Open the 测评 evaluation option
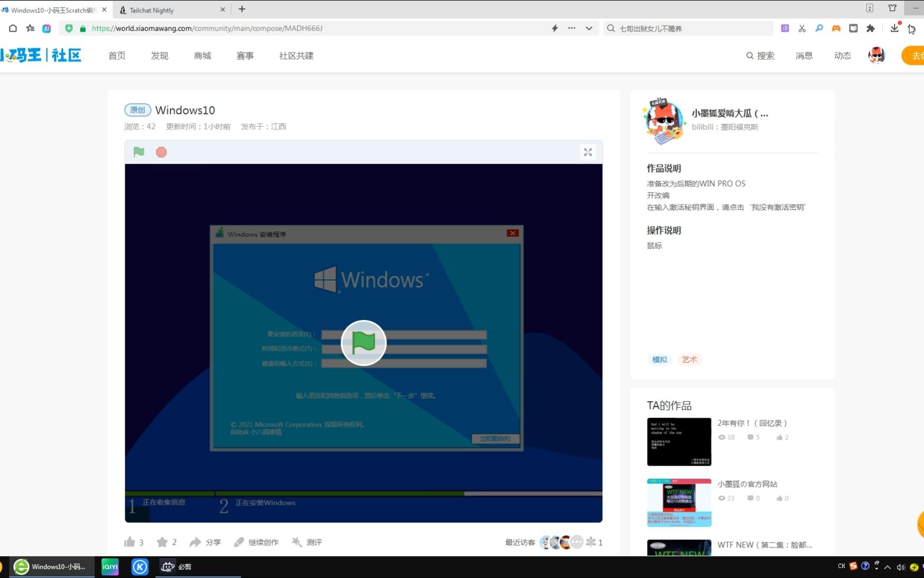The width and height of the screenshot is (924, 578). point(306,542)
